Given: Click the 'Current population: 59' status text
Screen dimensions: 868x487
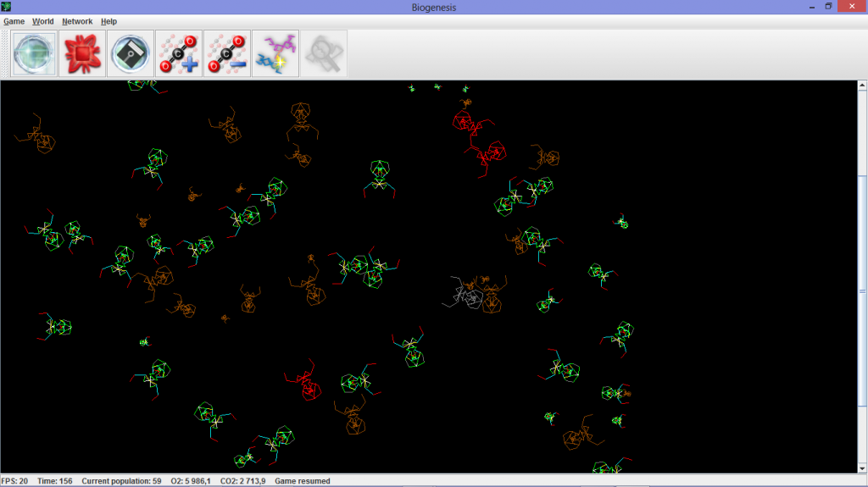Looking at the screenshot, I should coord(121,481).
